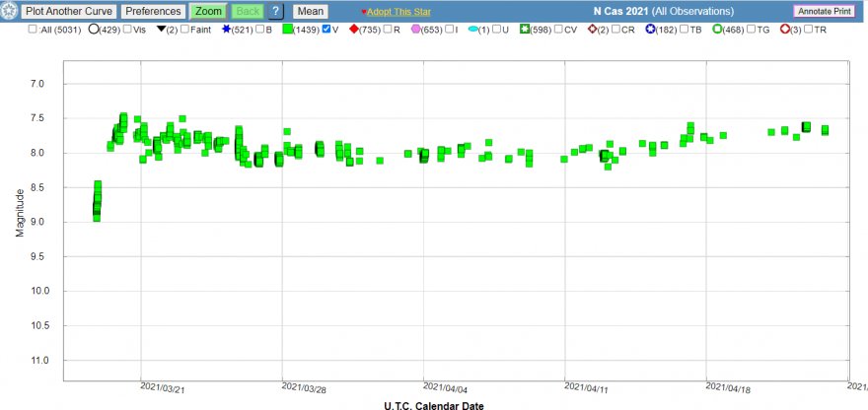This screenshot has width=868, height=410.
Task: Uncheck the V band checkbox
Action: (x=326, y=30)
